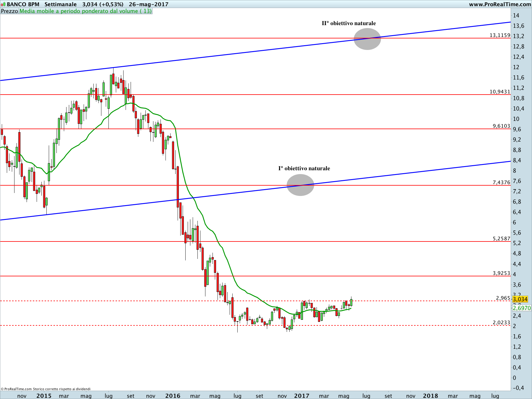This screenshot has height=399, width=532.
Task: Click the 2018 year label on time axis
Action: (x=430, y=396)
